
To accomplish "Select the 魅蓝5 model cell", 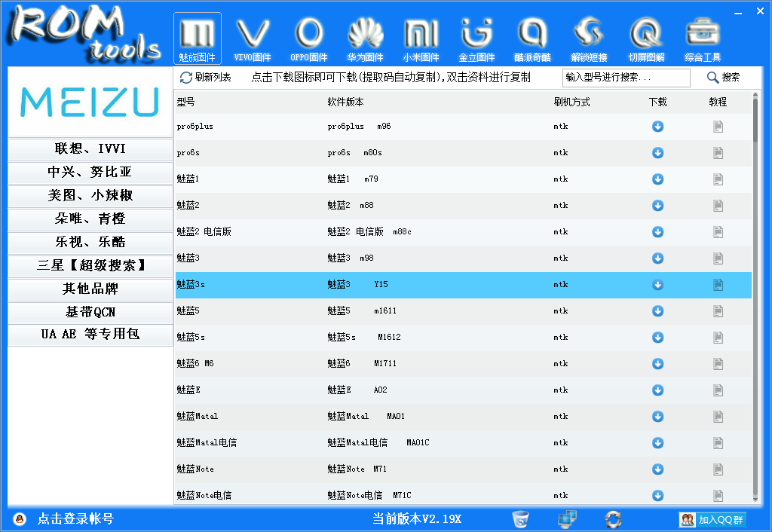I will pos(188,311).
